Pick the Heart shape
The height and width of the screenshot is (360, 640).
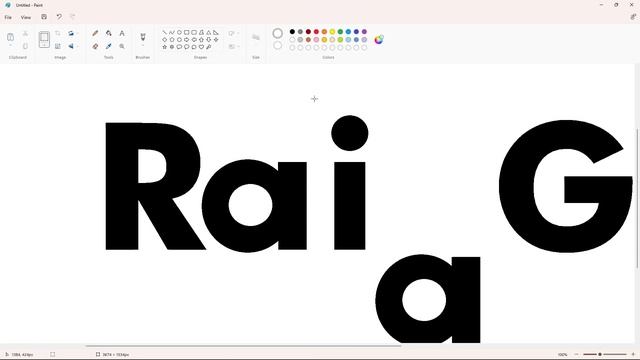click(201, 47)
